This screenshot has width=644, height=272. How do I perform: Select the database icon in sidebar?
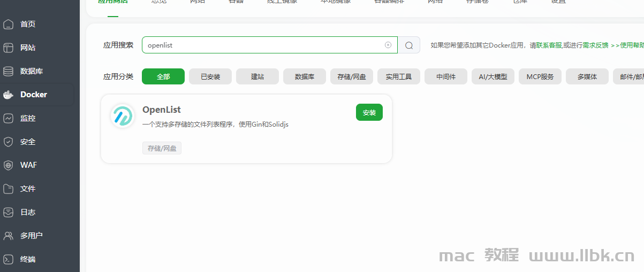click(8, 71)
